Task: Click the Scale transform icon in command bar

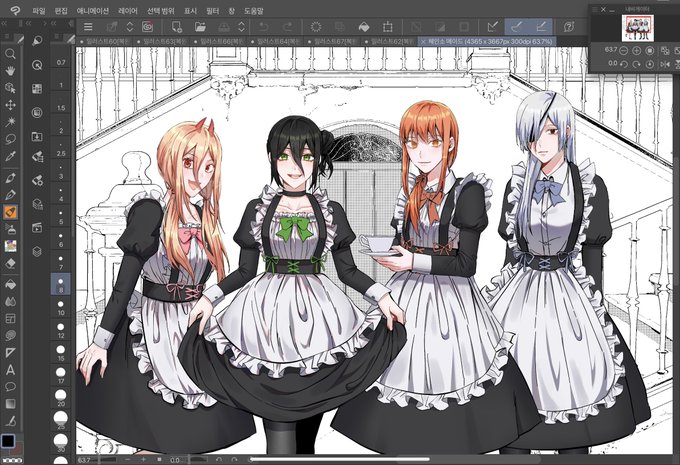Action: click(388, 27)
